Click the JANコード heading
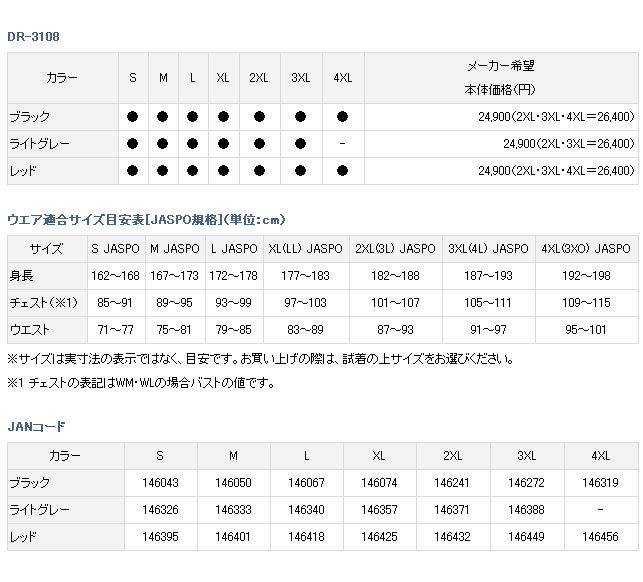643x582 pixels. pyautogui.click(x=36, y=427)
